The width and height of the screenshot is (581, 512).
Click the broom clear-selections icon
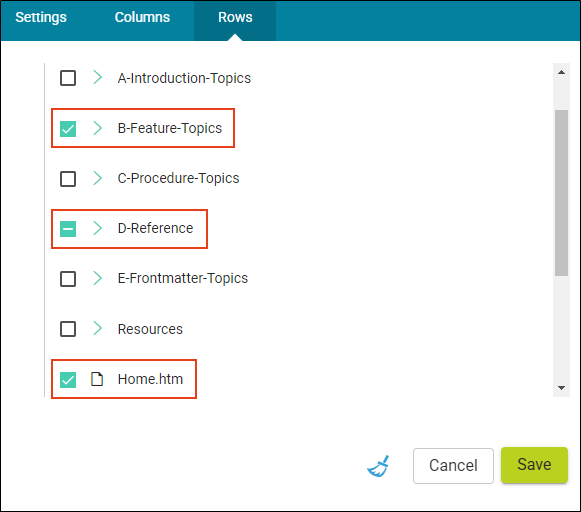[378, 466]
